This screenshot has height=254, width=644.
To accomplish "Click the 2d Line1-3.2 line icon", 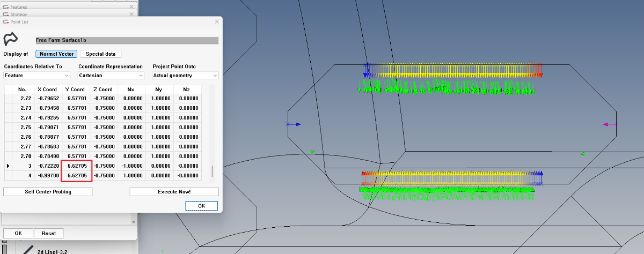I will (x=25, y=250).
